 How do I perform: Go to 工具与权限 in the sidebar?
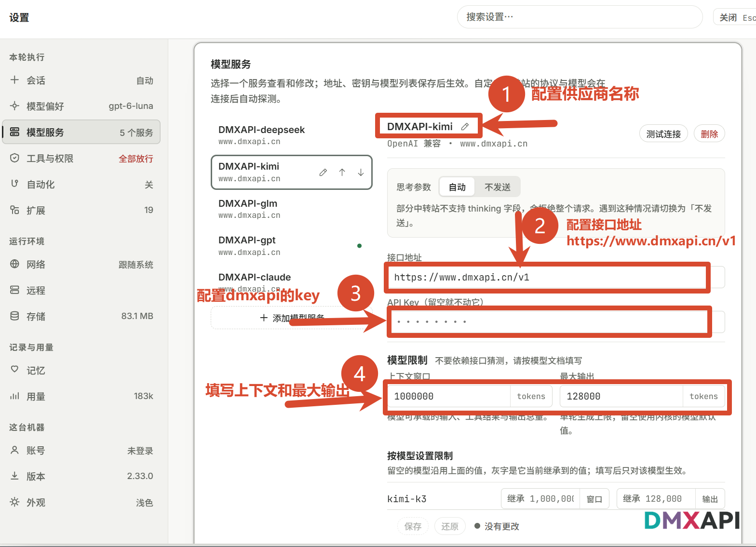(81, 159)
